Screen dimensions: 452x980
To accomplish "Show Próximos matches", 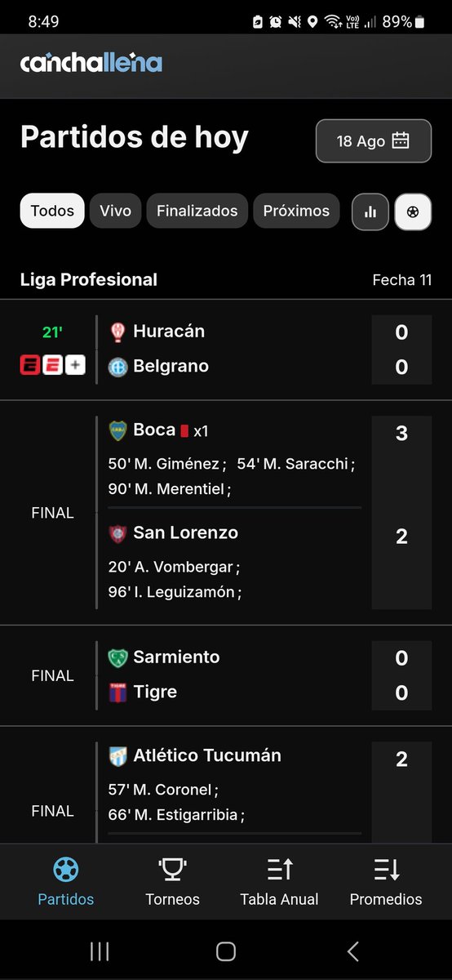I will 296,211.
